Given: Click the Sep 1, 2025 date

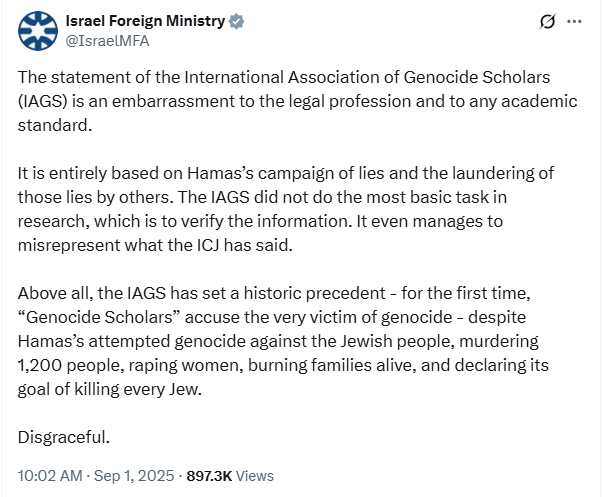Looking at the screenshot, I should (134, 476).
